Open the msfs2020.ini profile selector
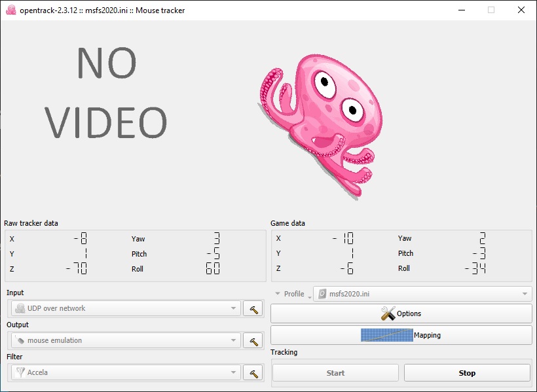Viewport: 537px width, 392px height. (x=422, y=294)
